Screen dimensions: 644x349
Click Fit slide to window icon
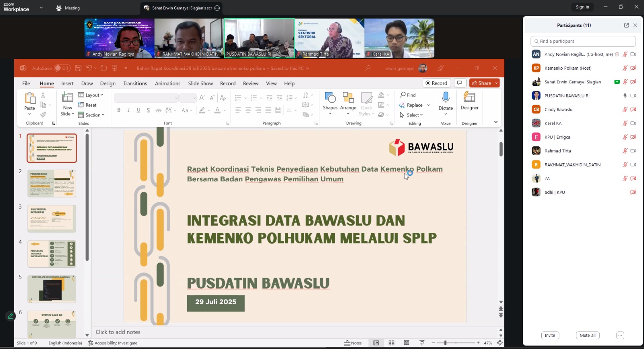(500, 343)
